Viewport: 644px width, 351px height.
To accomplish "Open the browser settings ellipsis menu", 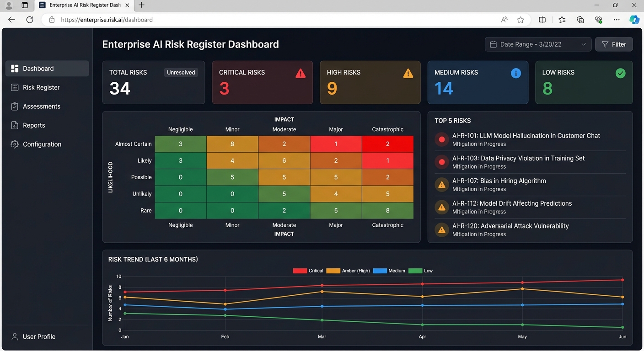I will 617,20.
